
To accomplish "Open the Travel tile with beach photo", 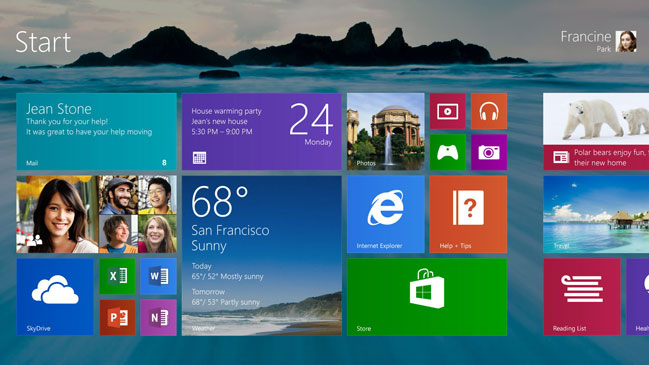I will 596,214.
